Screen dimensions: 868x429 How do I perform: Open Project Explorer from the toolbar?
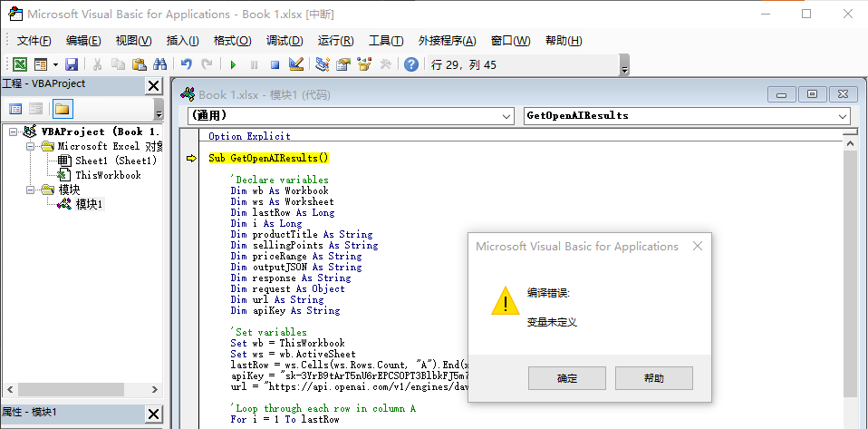click(323, 64)
